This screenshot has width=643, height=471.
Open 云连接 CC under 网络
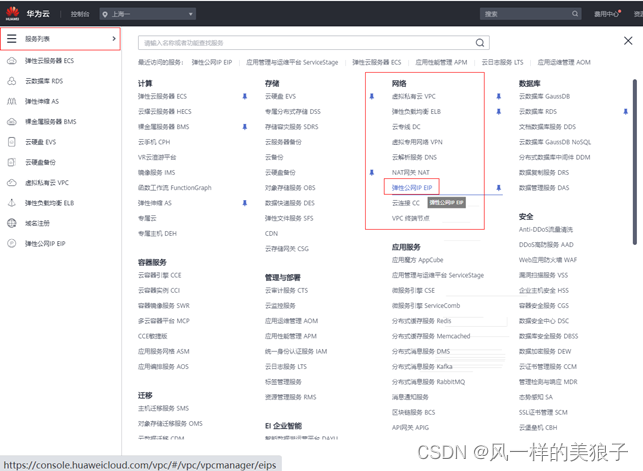tap(406, 203)
